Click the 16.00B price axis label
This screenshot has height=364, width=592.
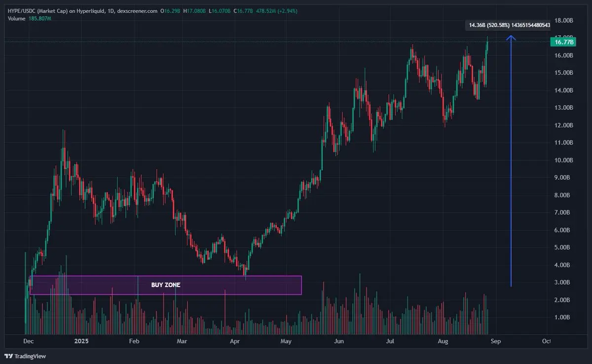point(564,56)
